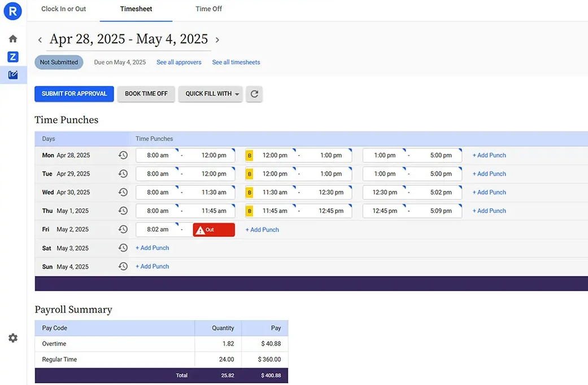
Task: Click the R logo at top left
Action: (x=13, y=11)
